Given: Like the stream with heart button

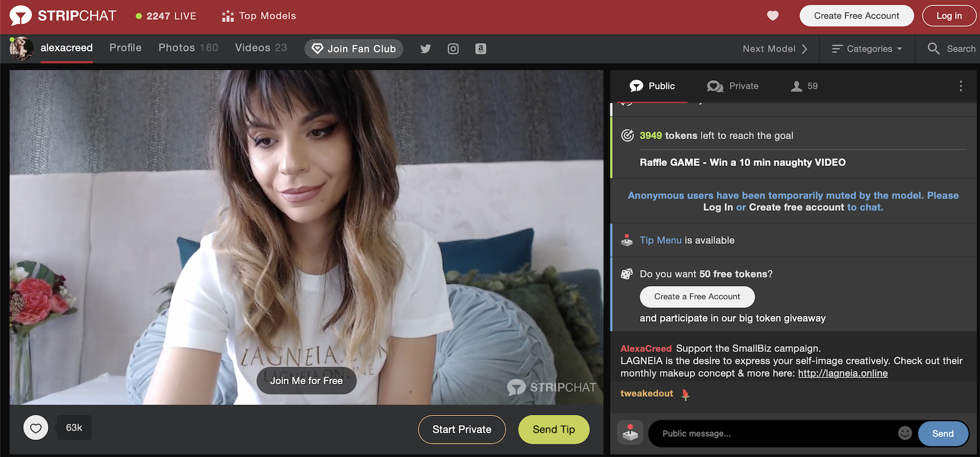Looking at the screenshot, I should [x=36, y=428].
